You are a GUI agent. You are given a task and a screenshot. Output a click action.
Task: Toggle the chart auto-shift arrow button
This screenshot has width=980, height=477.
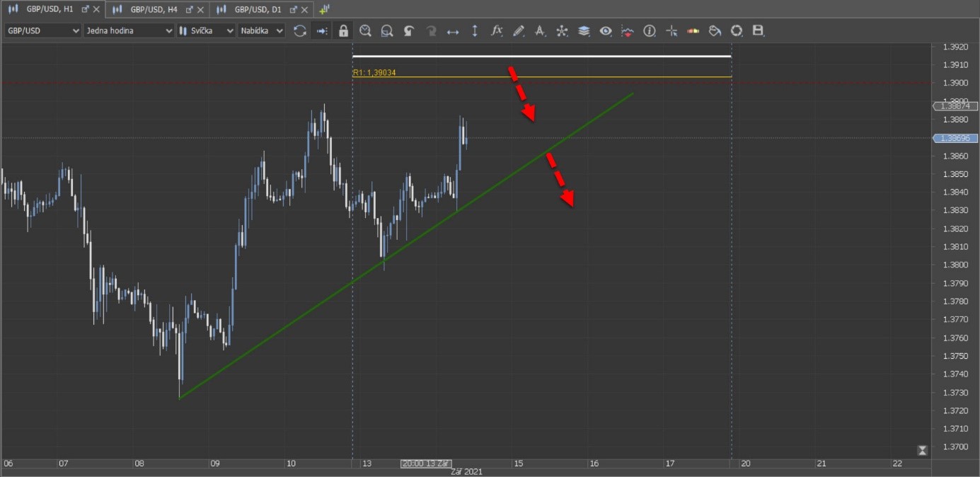[x=322, y=30]
